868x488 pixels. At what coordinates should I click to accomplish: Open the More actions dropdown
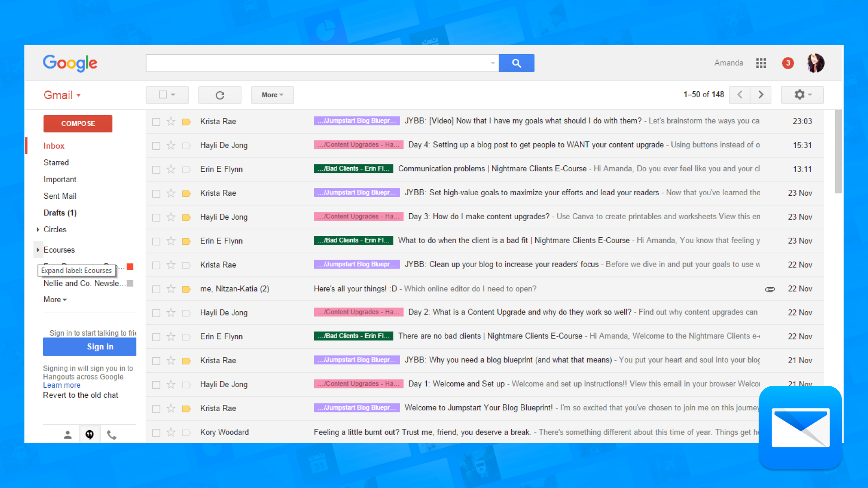(272, 95)
